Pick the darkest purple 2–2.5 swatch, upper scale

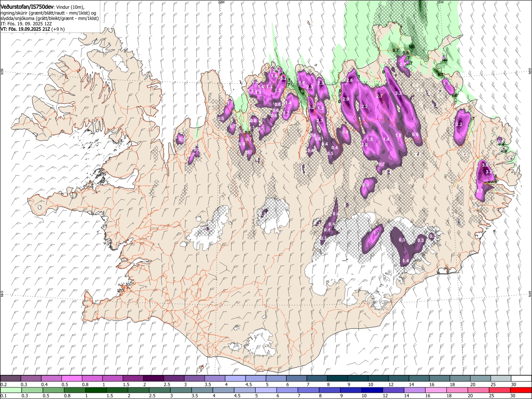(x=153, y=378)
